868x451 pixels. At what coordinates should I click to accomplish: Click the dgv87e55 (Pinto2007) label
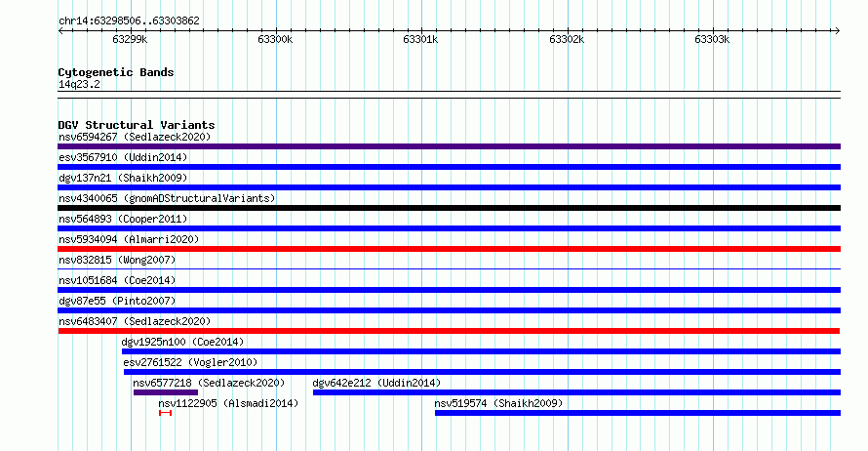pyautogui.click(x=117, y=301)
